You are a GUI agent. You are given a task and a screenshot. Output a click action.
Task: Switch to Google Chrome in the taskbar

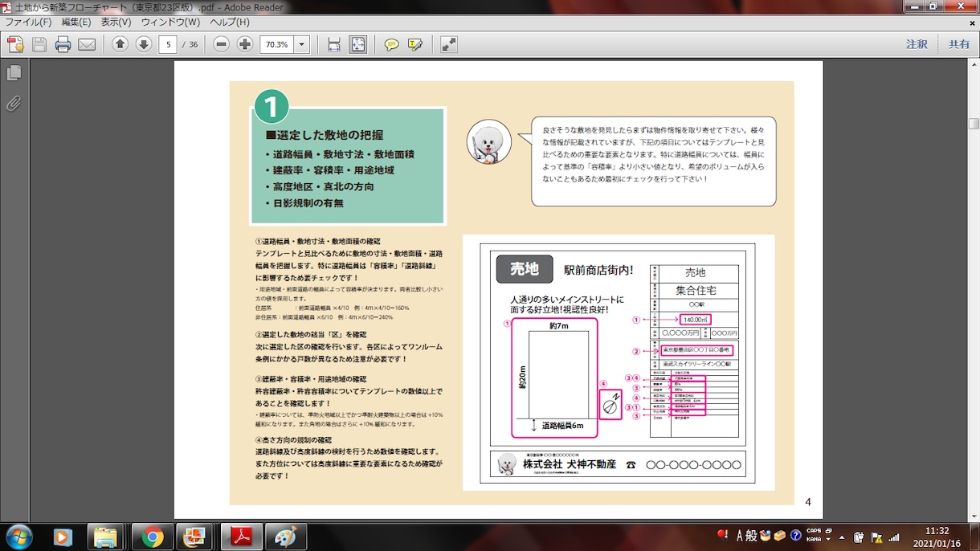pyautogui.click(x=152, y=537)
